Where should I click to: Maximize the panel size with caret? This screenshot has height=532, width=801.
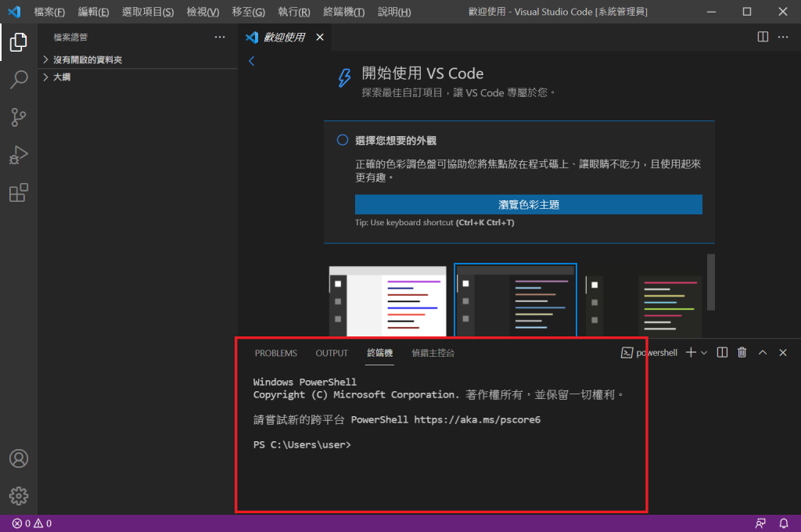click(x=763, y=353)
